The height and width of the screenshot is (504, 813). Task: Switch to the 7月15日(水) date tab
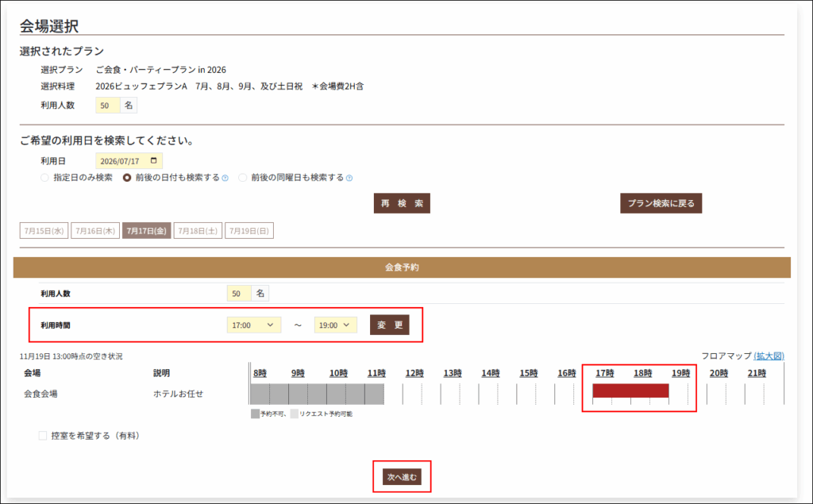44,231
